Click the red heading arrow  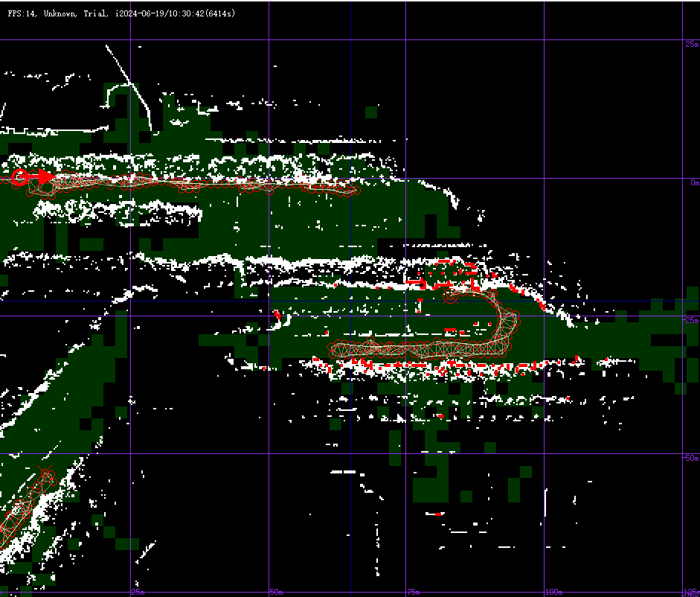(x=44, y=176)
